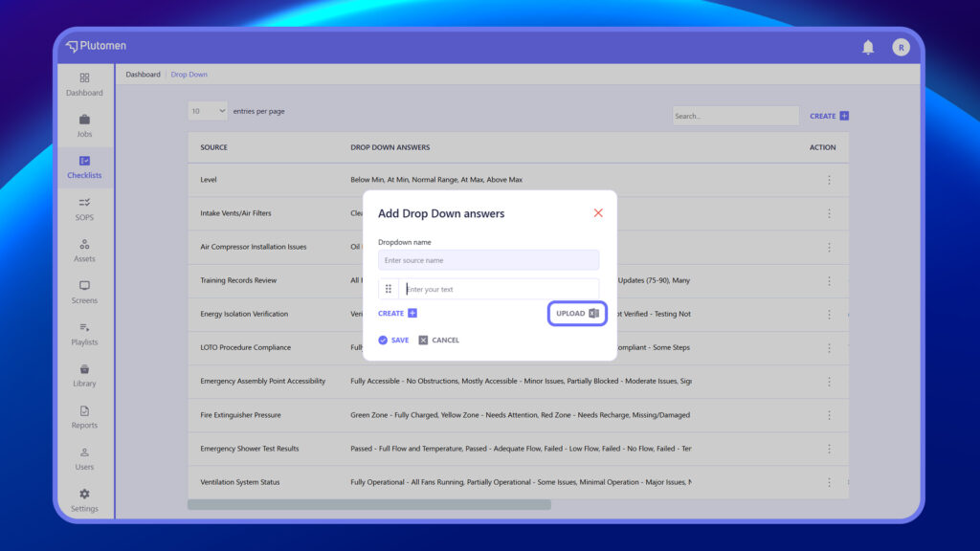The image size is (980, 551).
Task: Open action menu for Ventilation System Status
Action: coord(829,482)
